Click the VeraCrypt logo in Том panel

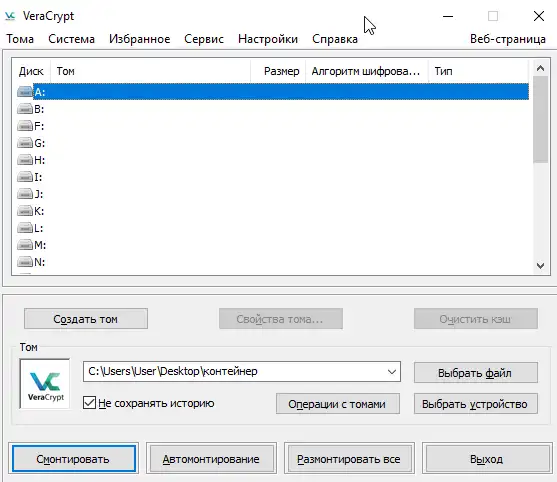45,384
